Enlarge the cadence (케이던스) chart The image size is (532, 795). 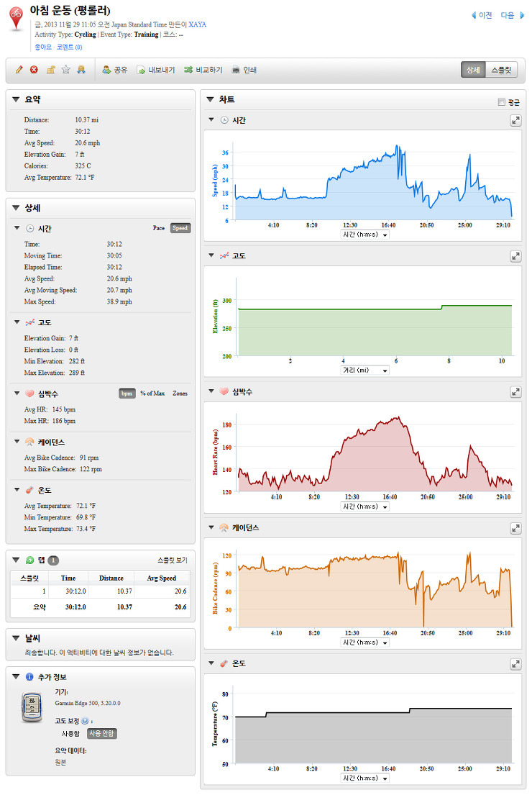pyautogui.click(x=515, y=528)
